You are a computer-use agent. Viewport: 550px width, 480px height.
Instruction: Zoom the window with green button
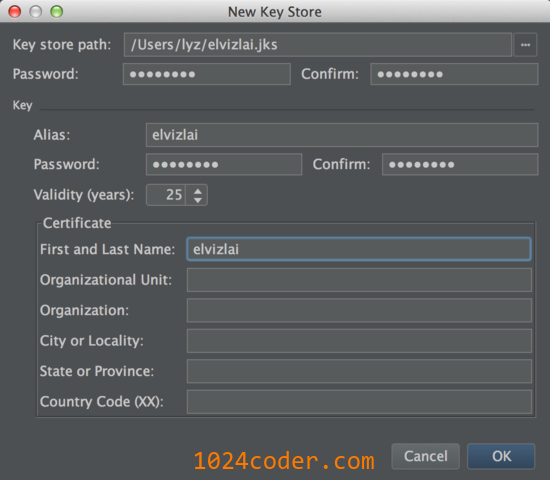[56, 12]
